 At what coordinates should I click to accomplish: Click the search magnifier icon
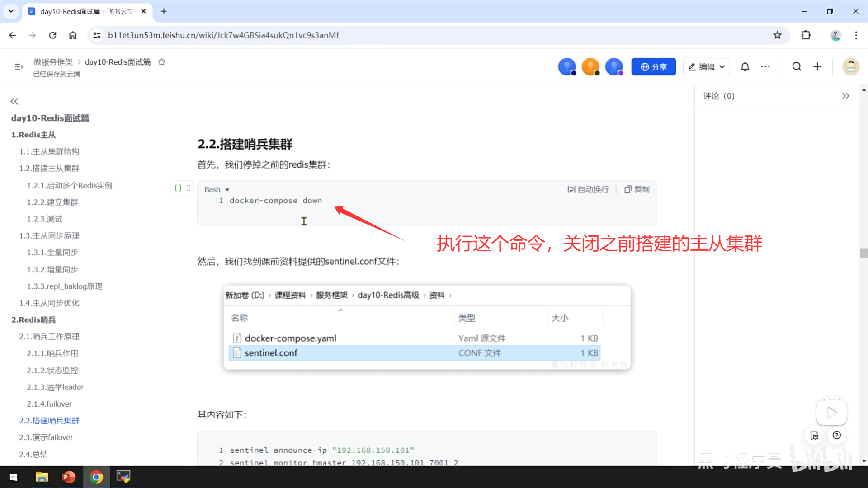tap(797, 67)
